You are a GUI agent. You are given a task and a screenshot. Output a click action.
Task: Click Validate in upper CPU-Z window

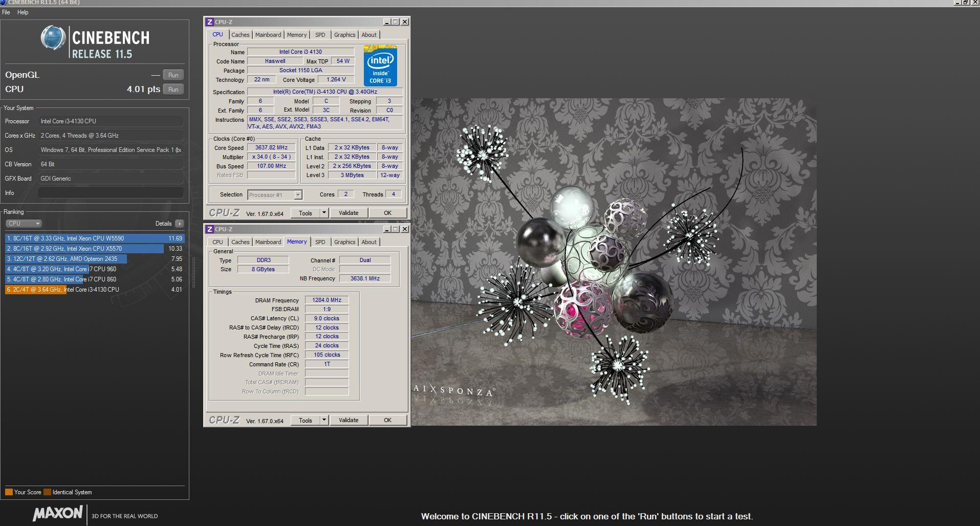coord(349,213)
